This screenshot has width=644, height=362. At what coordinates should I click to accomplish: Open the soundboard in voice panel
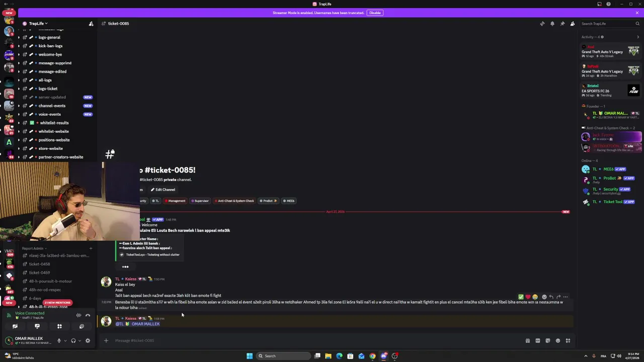82,326
